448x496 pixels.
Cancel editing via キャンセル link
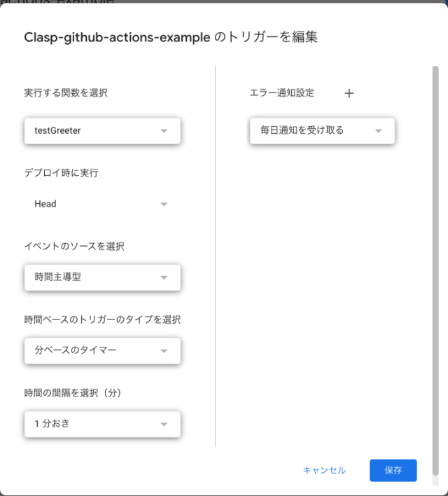[324, 470]
